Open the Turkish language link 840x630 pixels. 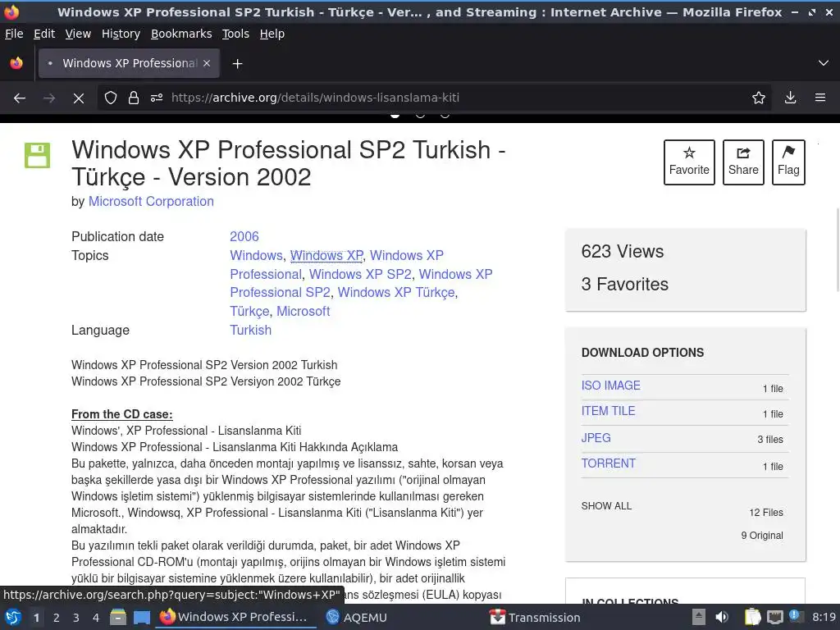tap(251, 330)
